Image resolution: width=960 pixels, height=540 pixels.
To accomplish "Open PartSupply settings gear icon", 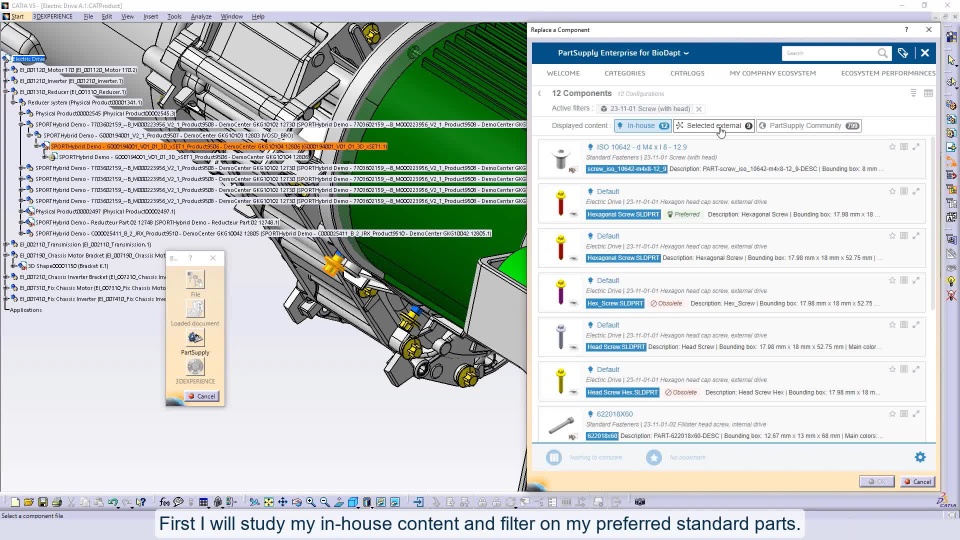I will click(x=920, y=457).
